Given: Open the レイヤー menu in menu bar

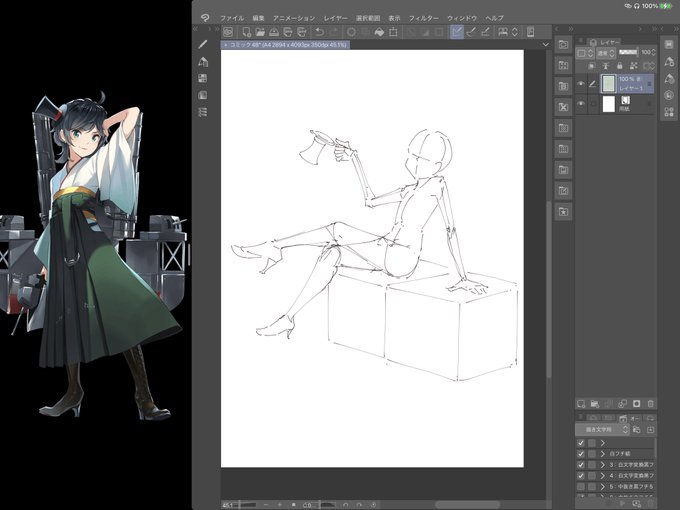Looking at the screenshot, I should coord(335,18).
